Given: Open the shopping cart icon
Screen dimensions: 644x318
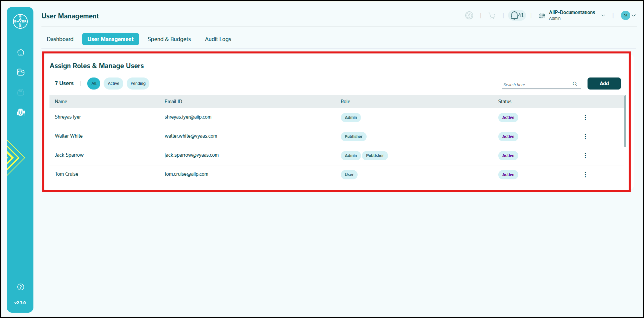Looking at the screenshot, I should coord(492,15).
